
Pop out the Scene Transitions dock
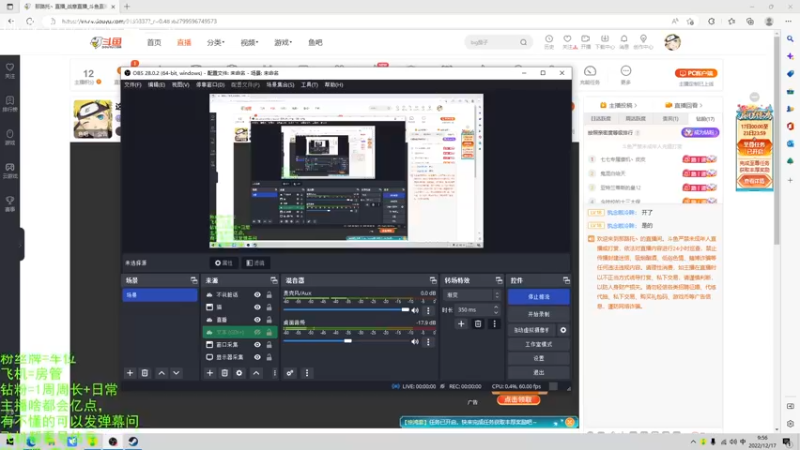499,280
